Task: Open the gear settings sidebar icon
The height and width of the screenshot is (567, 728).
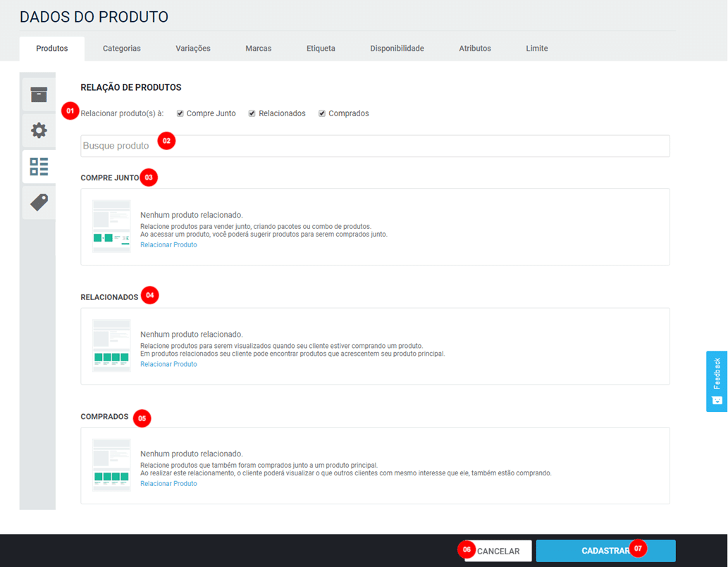Action: [39, 130]
